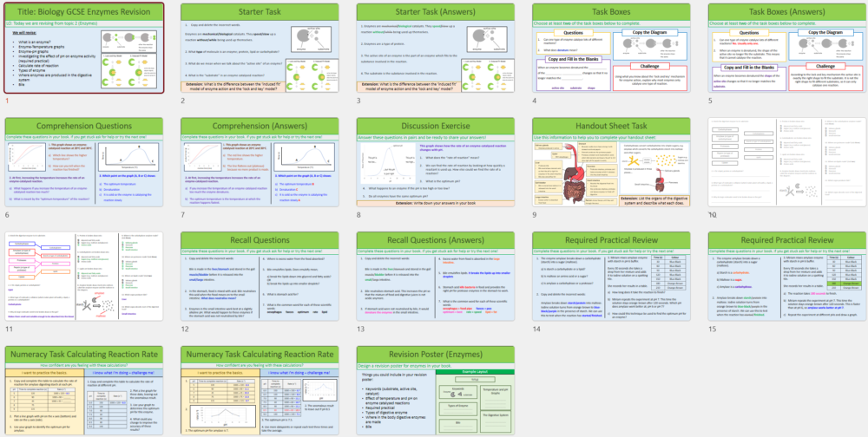The width and height of the screenshot is (868, 437).
Task: Click the red slide number 1 label
Action: pos(7,101)
